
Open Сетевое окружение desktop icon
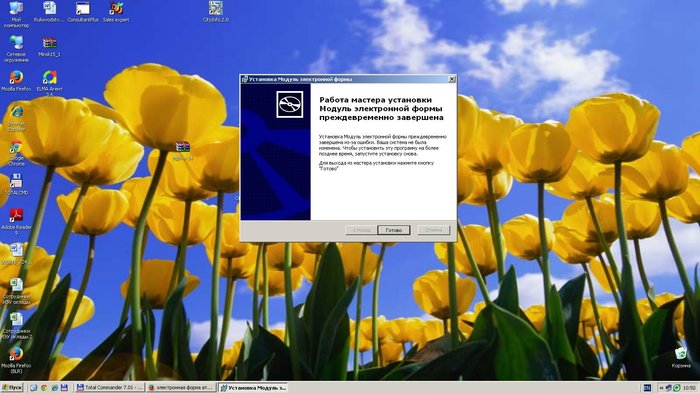click(x=16, y=49)
